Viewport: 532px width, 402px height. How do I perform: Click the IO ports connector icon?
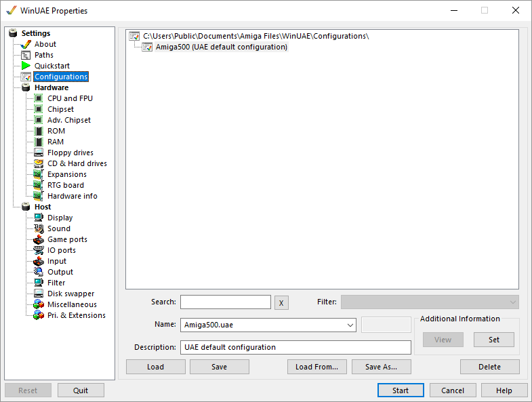click(39, 250)
